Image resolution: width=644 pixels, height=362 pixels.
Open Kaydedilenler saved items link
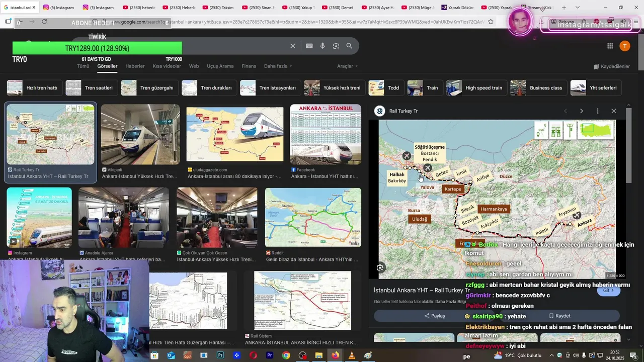tap(611, 66)
